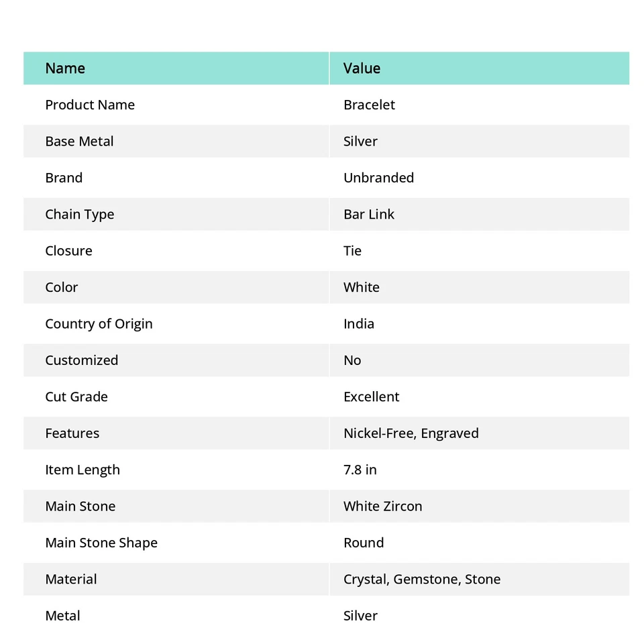
Task: Click the White Zircon value
Action: (x=382, y=506)
